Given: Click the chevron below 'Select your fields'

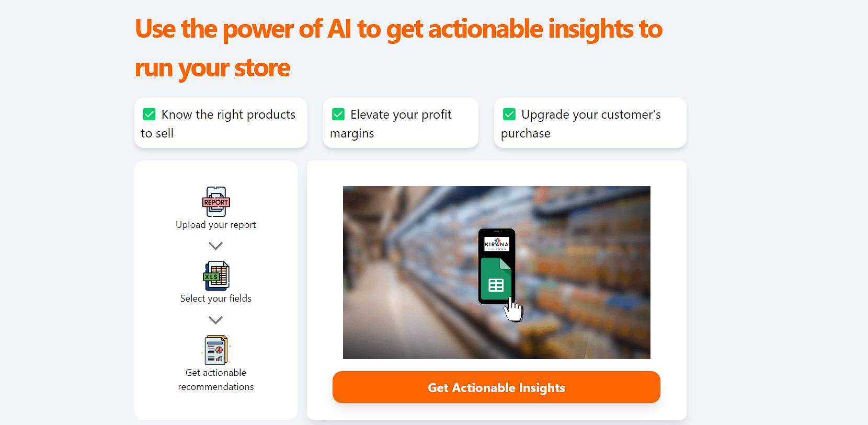Looking at the screenshot, I should point(216,320).
